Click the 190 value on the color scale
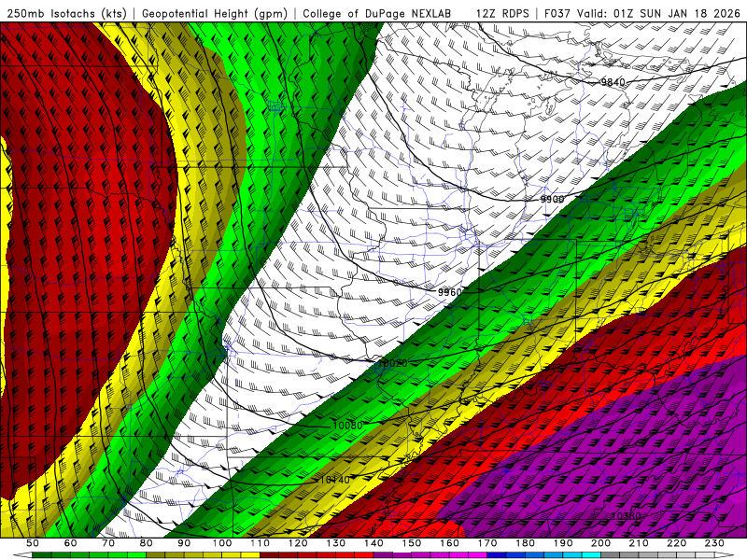This screenshot has width=747, height=560. [x=563, y=543]
